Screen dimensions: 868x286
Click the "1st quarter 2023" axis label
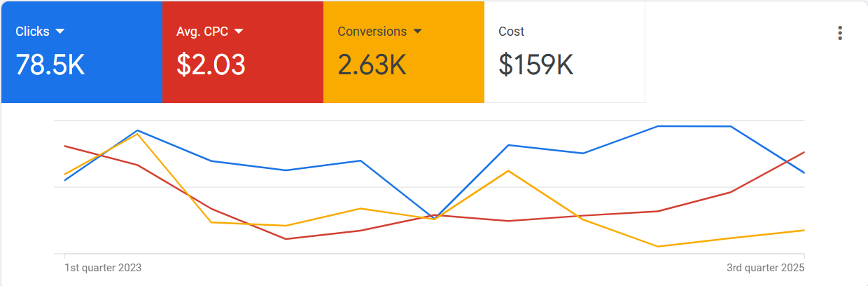(x=102, y=267)
